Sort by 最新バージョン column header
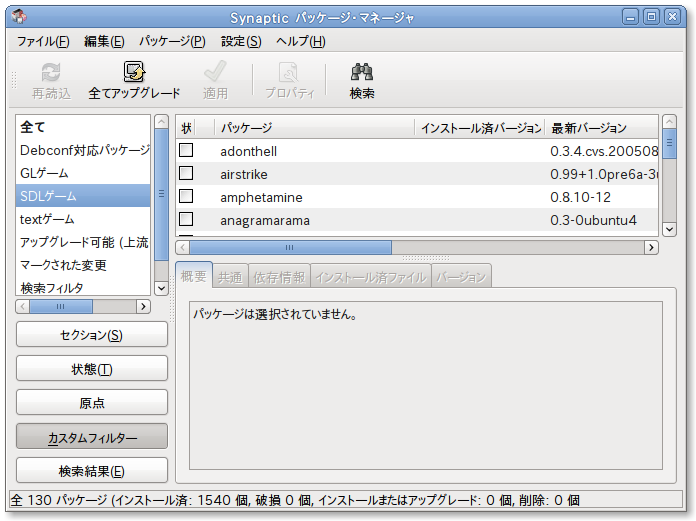The image size is (696, 521). tap(601, 128)
